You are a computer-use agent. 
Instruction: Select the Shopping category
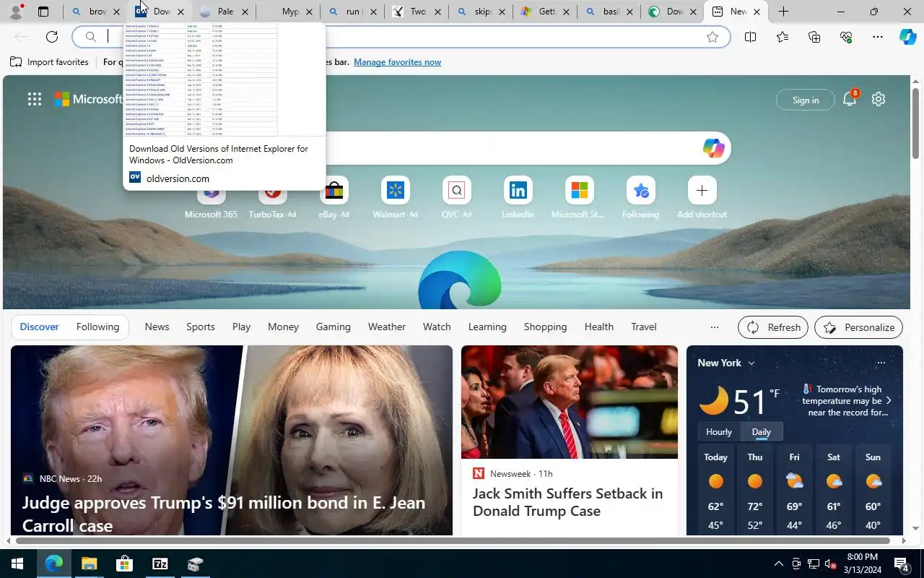pyautogui.click(x=545, y=327)
